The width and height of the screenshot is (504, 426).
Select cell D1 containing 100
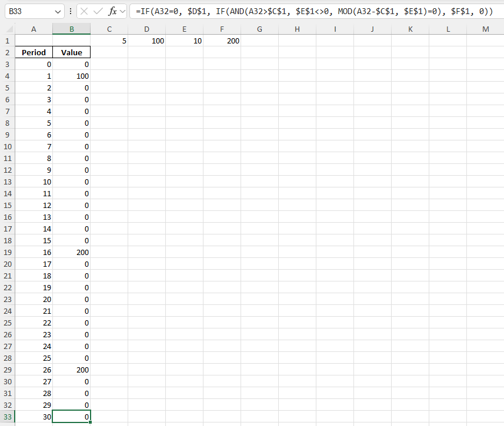(x=147, y=41)
